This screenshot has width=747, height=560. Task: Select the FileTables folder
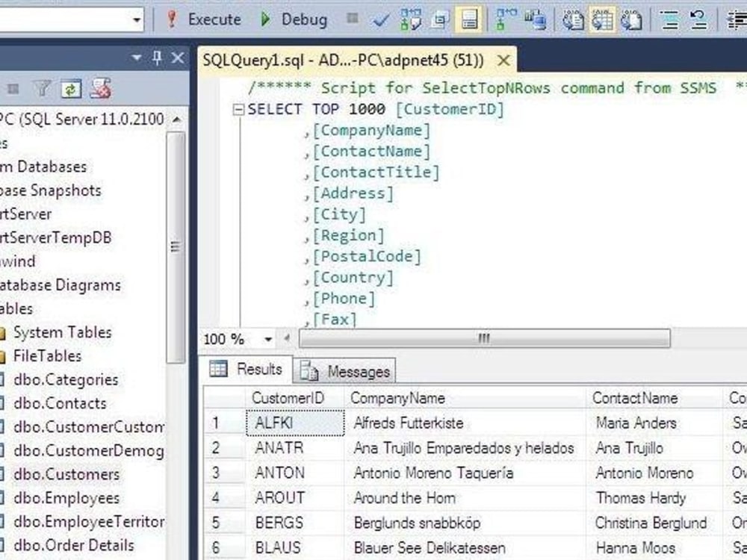click(x=48, y=355)
